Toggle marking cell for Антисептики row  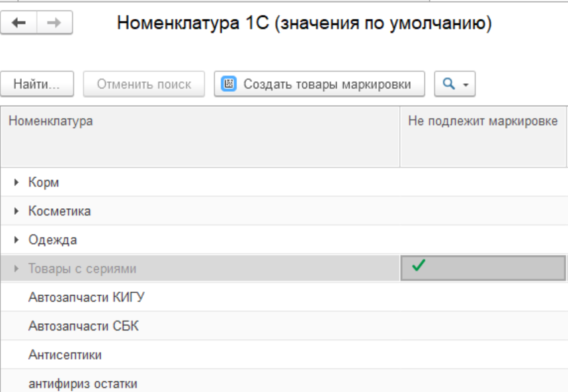point(483,355)
